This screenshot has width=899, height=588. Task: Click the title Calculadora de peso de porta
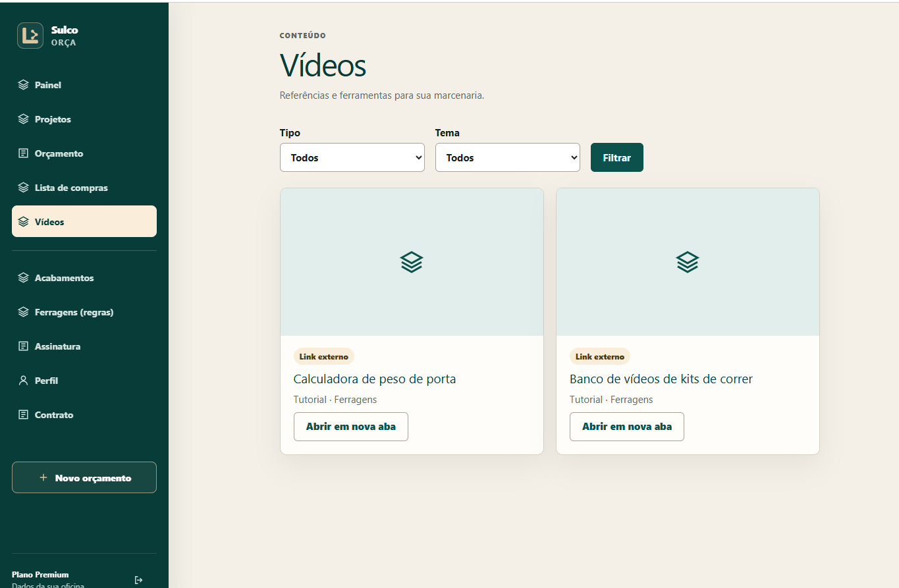coord(375,379)
